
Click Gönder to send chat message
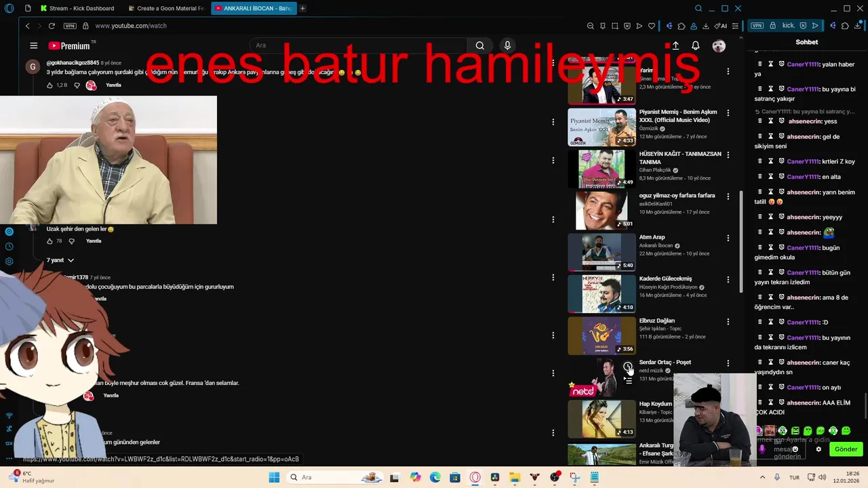click(x=846, y=449)
